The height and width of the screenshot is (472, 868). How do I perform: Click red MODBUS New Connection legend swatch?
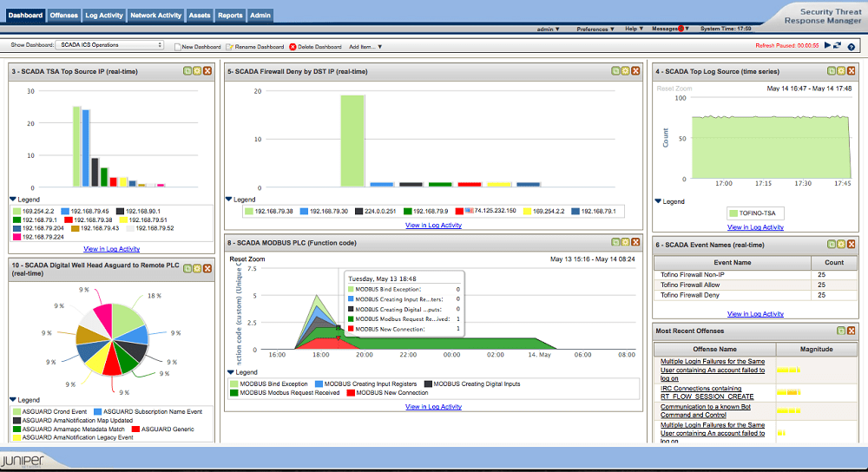[351, 393]
